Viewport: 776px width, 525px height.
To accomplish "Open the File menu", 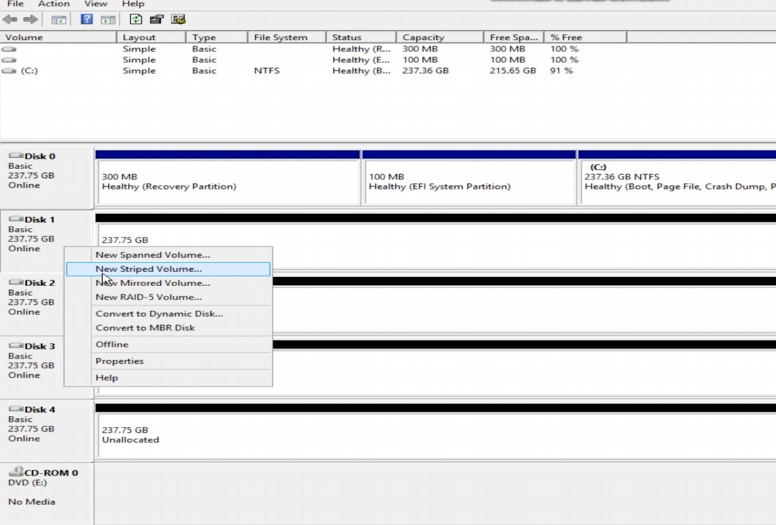I will point(15,4).
